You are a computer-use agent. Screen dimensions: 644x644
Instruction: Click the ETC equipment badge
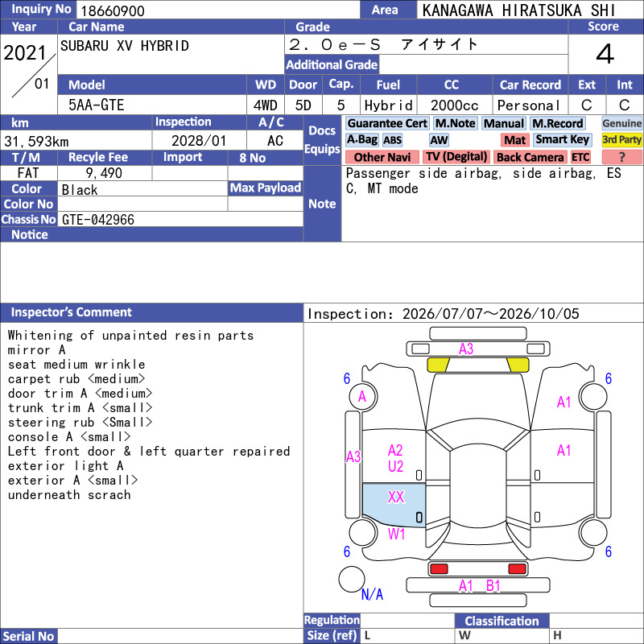pos(580,157)
